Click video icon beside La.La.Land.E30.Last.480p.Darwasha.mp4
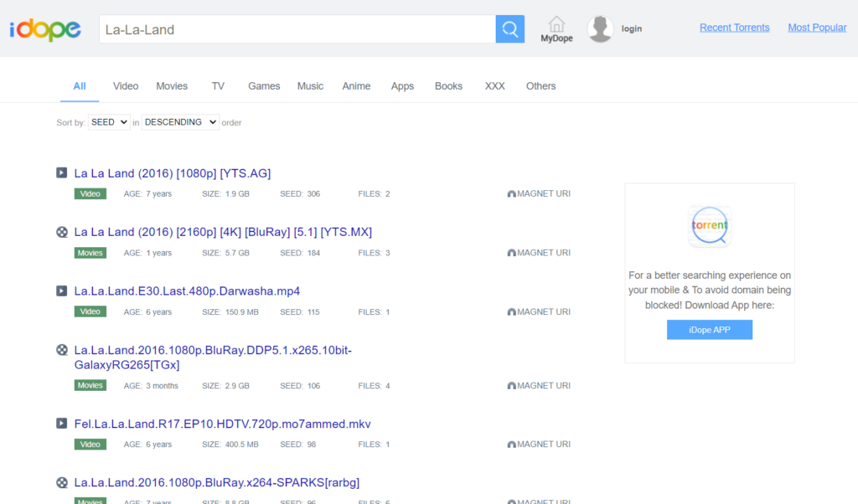The height and width of the screenshot is (504, 858). (x=62, y=291)
